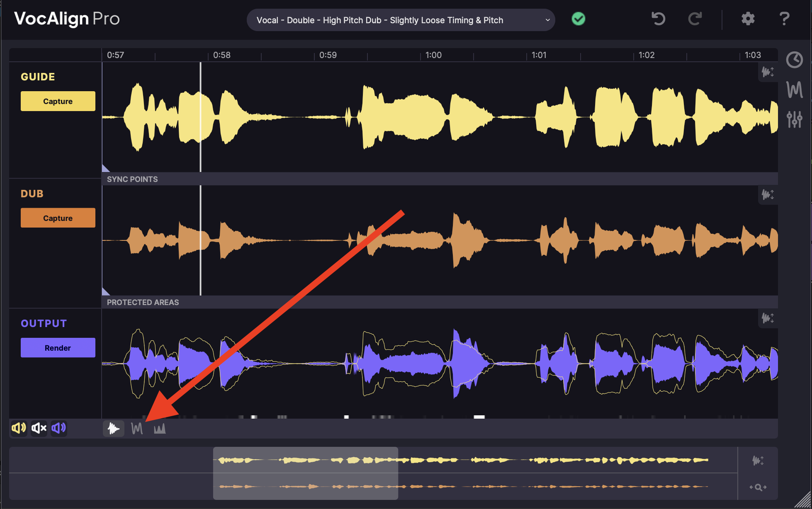Viewport: 812px width, 509px height.
Task: Switch to waveform display view tab
Action: coord(113,428)
